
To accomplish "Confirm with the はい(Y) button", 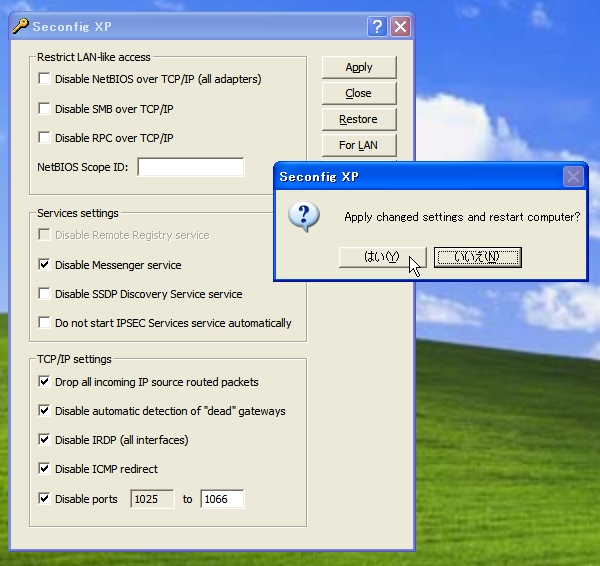I will point(382,257).
